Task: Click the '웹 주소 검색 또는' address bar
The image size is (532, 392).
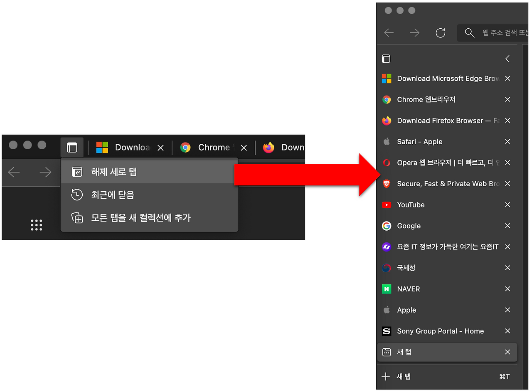Action: pyautogui.click(x=493, y=33)
